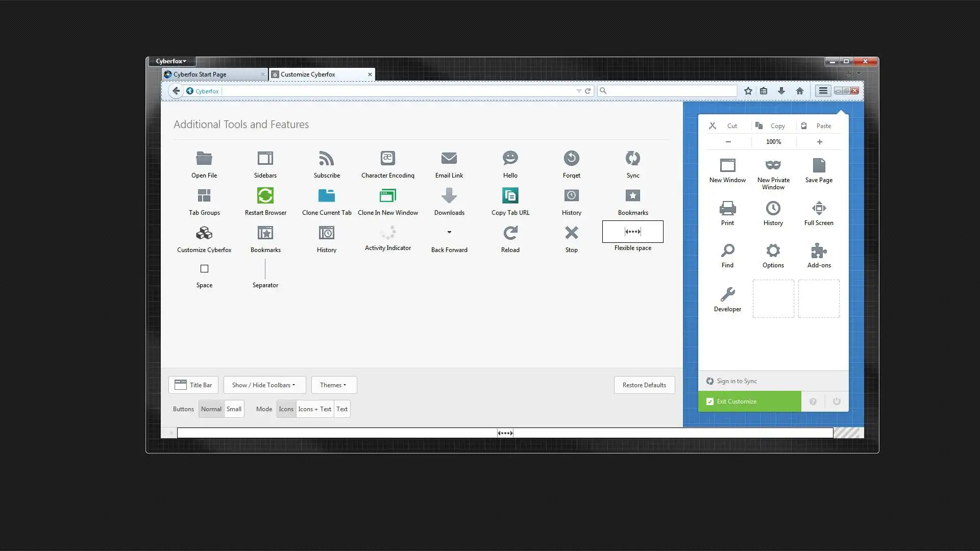Select the Character Encoding icon

387,158
